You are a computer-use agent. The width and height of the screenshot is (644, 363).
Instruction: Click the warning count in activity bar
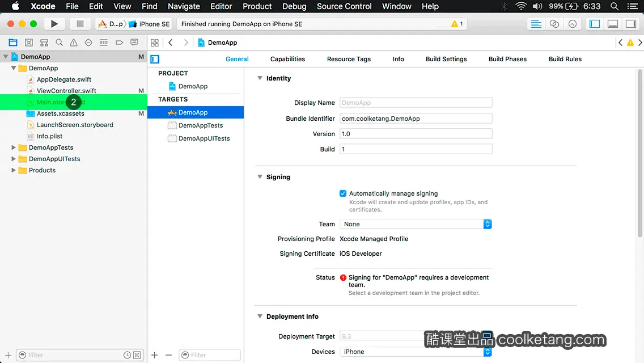(x=457, y=24)
